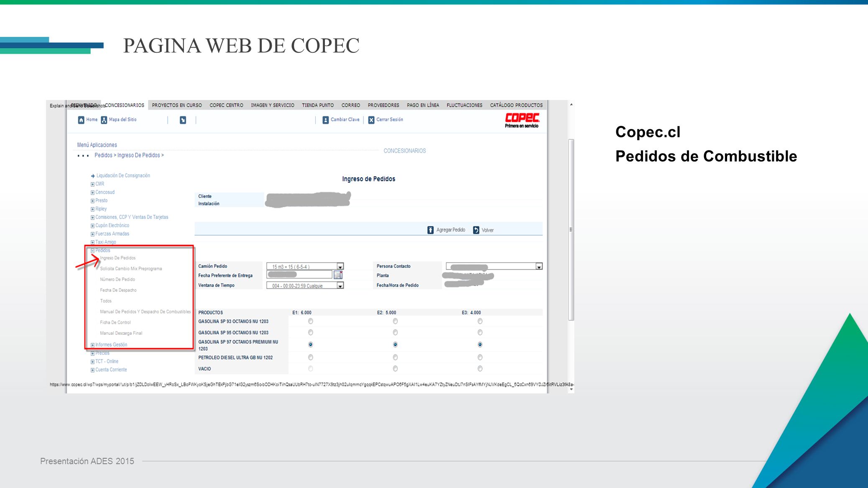Viewport: 868px width, 488px height.
Task: Open the COPEC CENTRO tab
Action: [x=226, y=105]
